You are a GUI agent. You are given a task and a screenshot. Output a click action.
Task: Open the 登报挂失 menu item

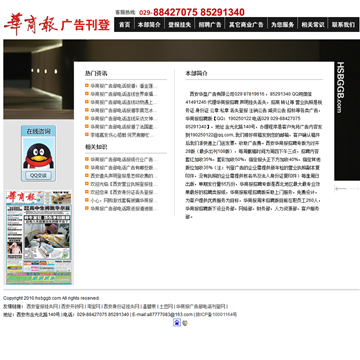[x=180, y=25]
